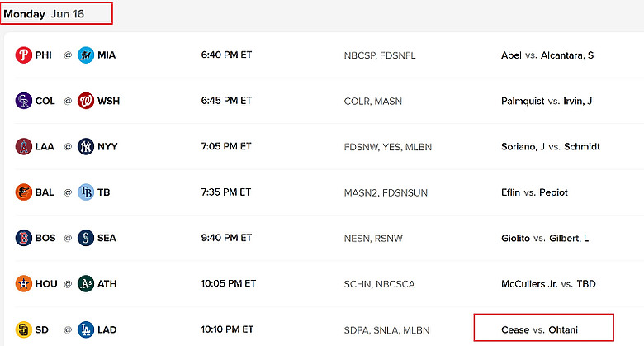Select the Nationals team logo
Screen dimensions: 644x346
(x=86, y=101)
